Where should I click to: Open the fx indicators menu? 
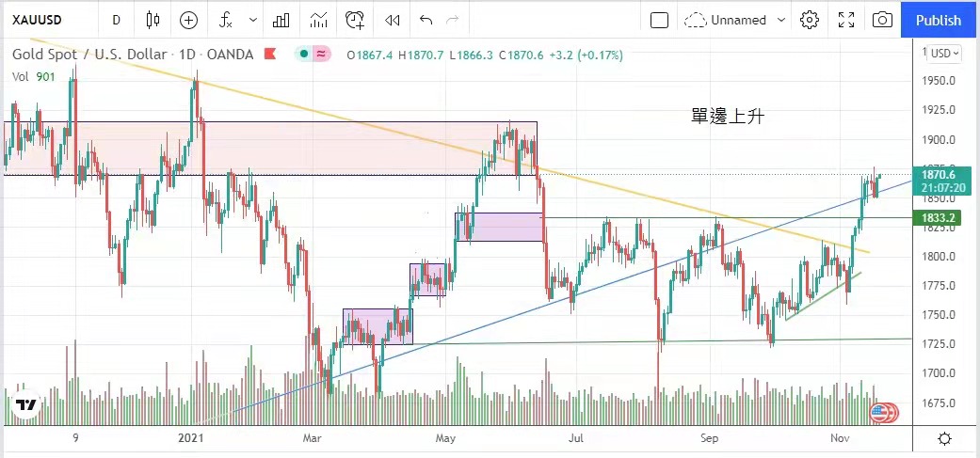pyautogui.click(x=226, y=20)
